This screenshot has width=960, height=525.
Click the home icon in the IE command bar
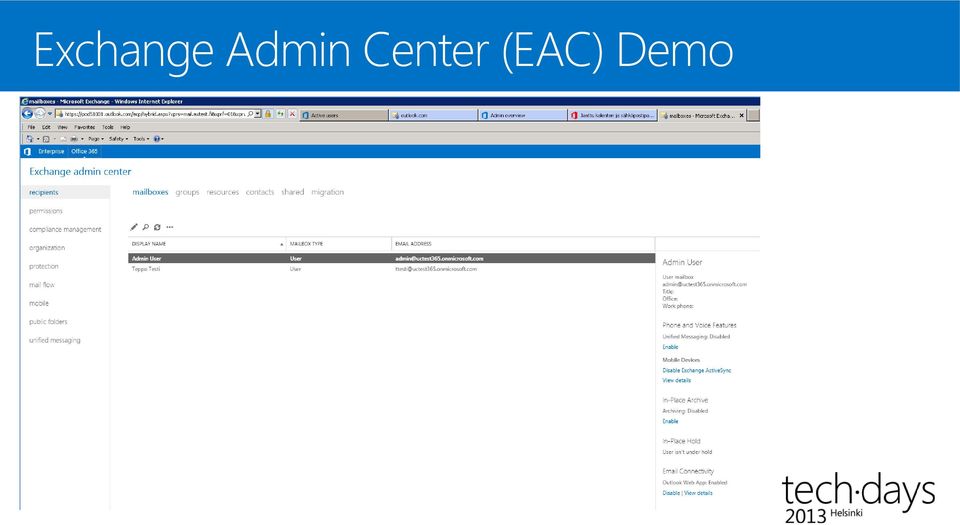click(29, 139)
